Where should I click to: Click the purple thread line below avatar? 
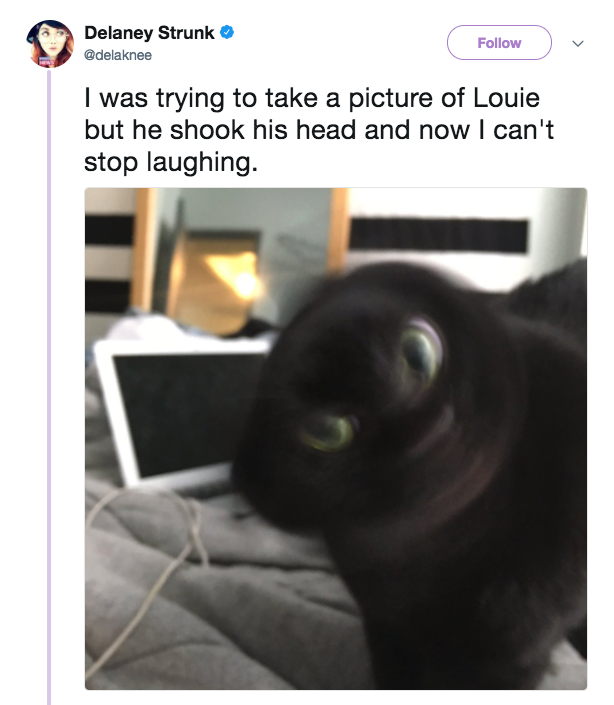(x=49, y=387)
